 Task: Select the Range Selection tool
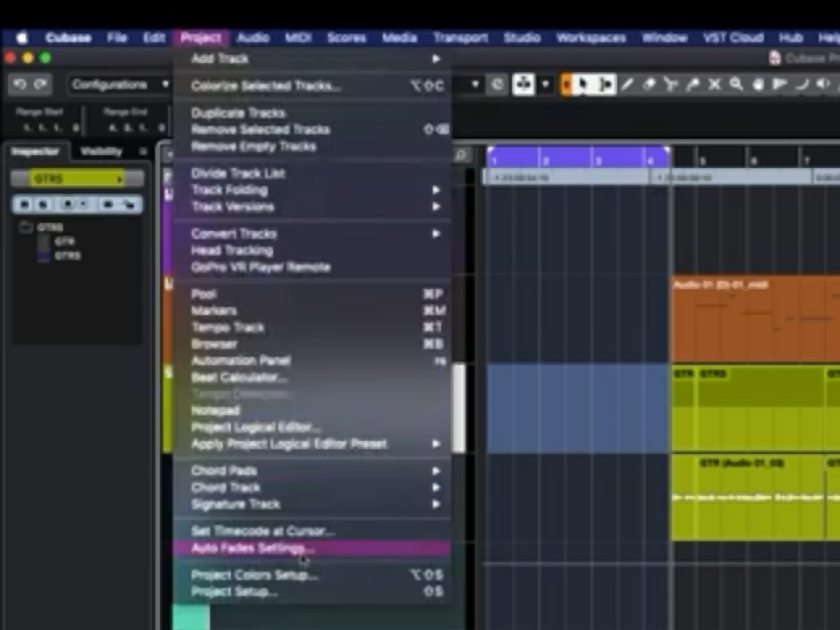pos(605,85)
